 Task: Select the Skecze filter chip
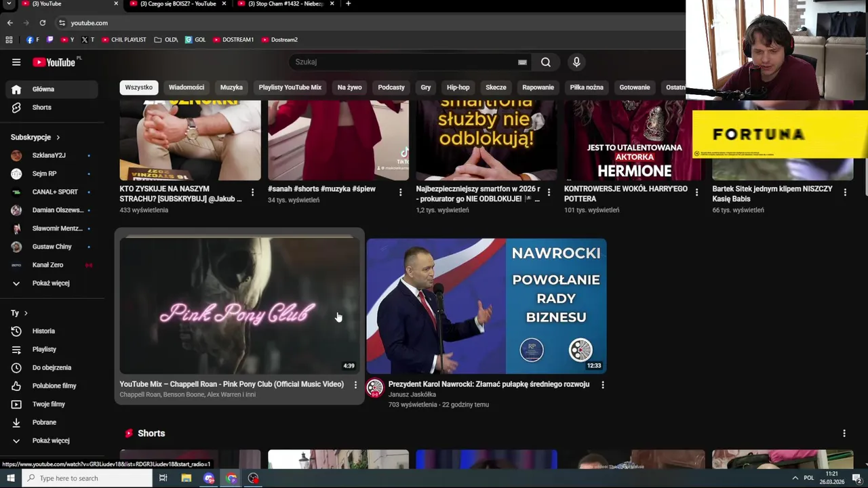[496, 87]
